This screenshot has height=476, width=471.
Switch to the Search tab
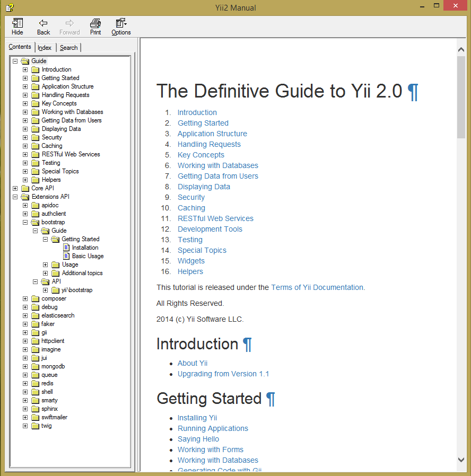68,48
